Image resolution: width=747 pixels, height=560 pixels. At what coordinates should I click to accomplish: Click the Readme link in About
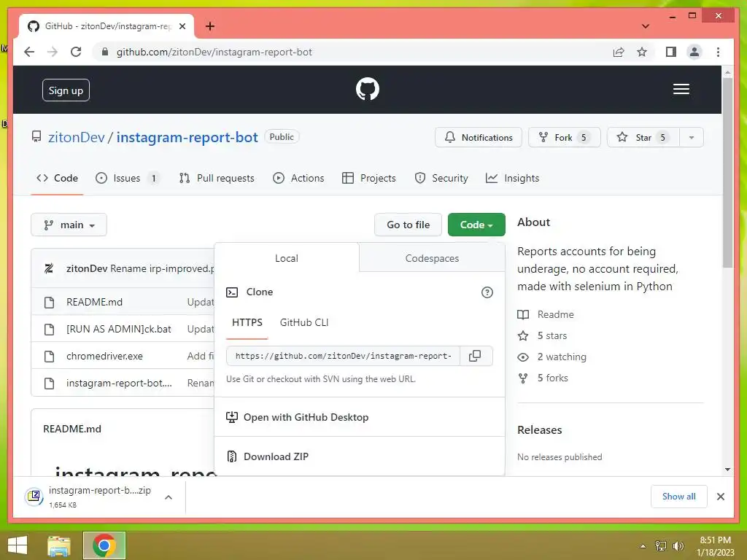coord(555,315)
